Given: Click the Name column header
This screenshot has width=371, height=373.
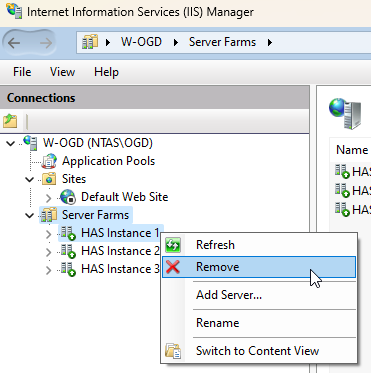Looking at the screenshot, I should tap(352, 150).
